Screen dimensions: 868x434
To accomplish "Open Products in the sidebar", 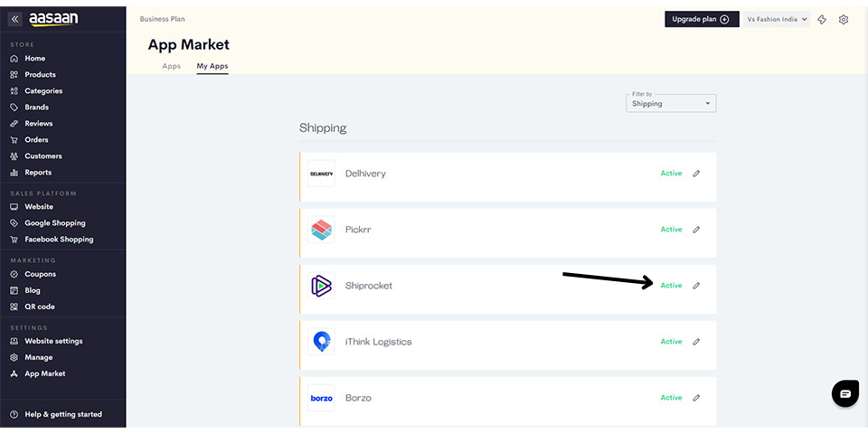I will (40, 75).
